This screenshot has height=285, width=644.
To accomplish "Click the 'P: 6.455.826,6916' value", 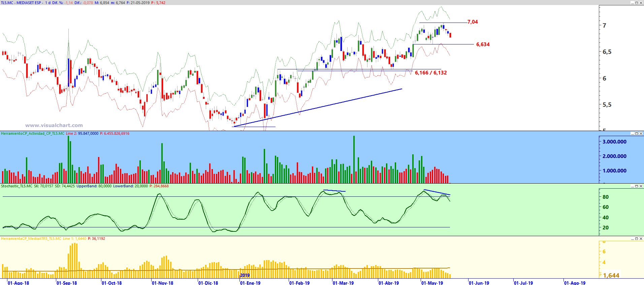I will (x=115, y=133).
